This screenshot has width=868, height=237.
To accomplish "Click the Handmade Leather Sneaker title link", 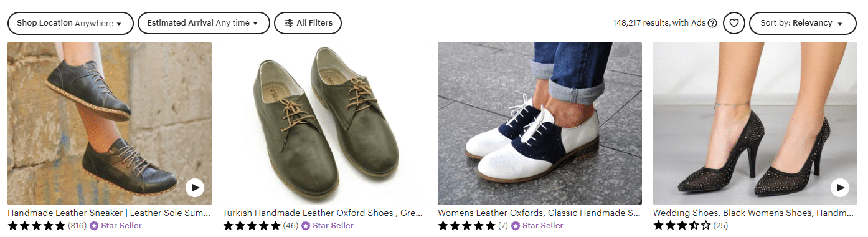I will tap(110, 213).
